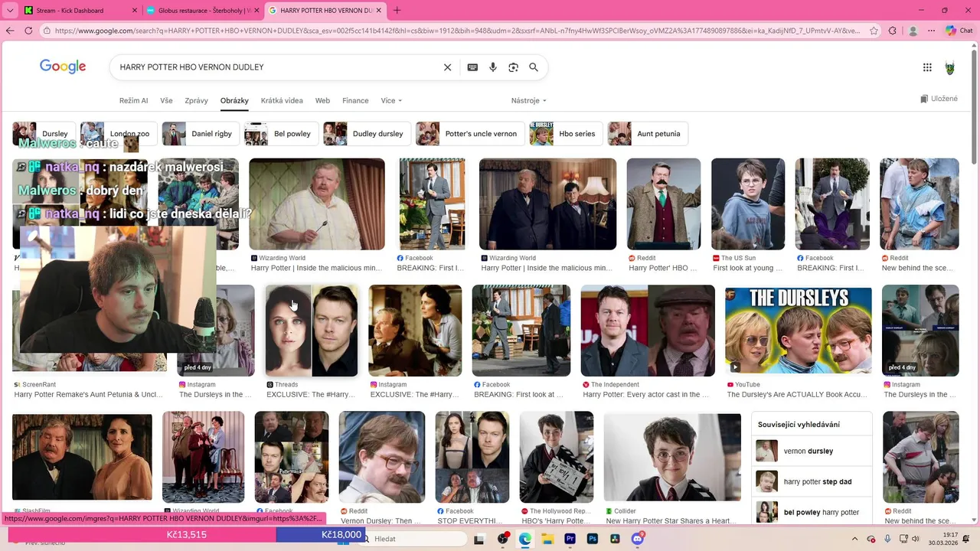The width and height of the screenshot is (980, 551).
Task: Open Adobe Photoshop from the taskbar
Action: (592, 539)
